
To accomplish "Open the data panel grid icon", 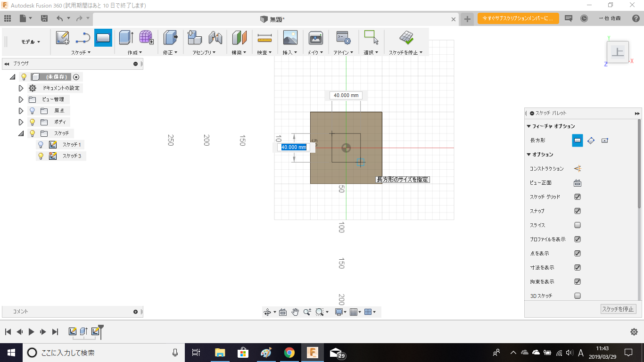I will 8,18.
